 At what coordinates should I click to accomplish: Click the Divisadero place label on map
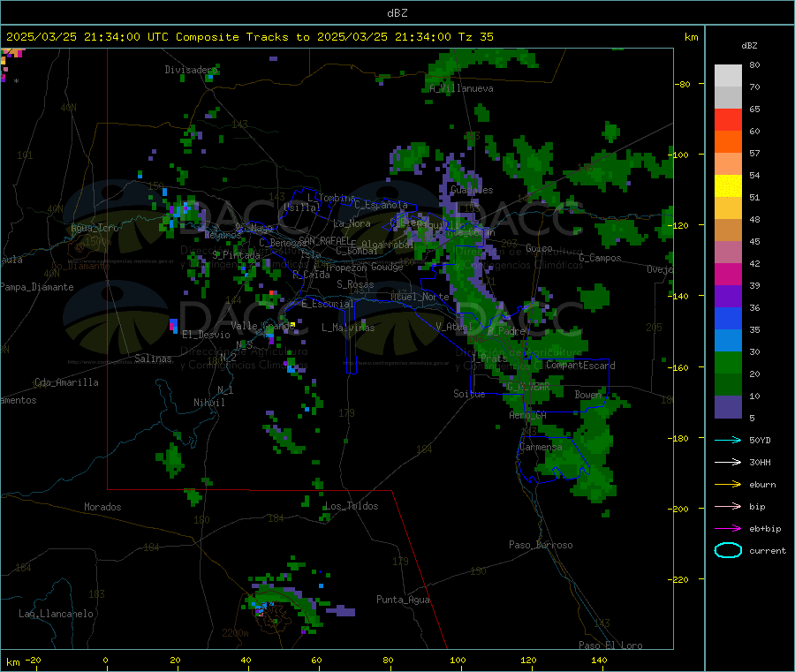tap(191, 70)
